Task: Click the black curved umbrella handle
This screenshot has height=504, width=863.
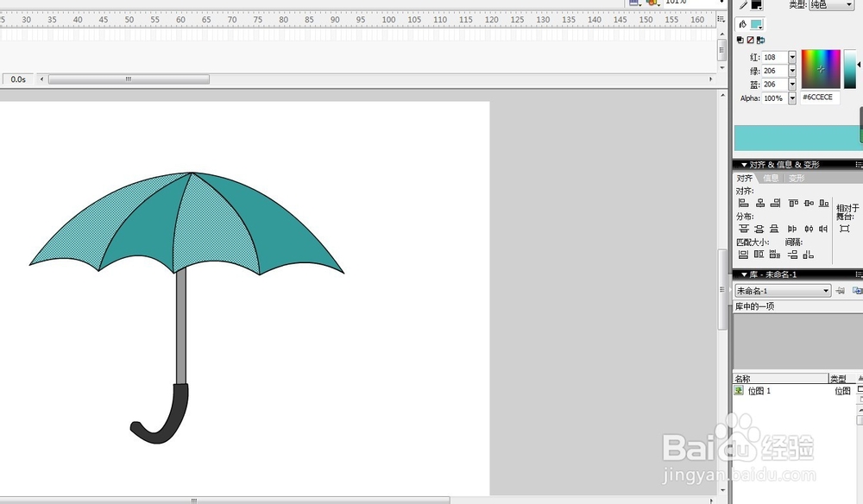Action: pos(161,413)
